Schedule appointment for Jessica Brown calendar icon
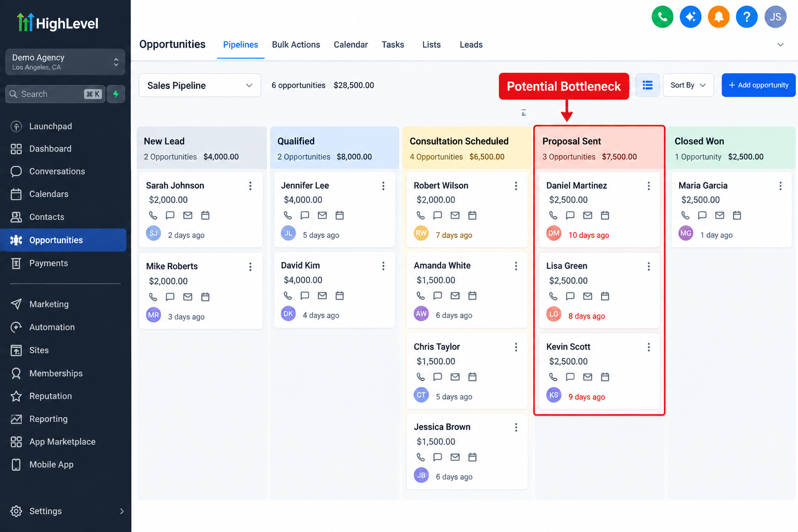The image size is (798, 532). pyautogui.click(x=472, y=457)
